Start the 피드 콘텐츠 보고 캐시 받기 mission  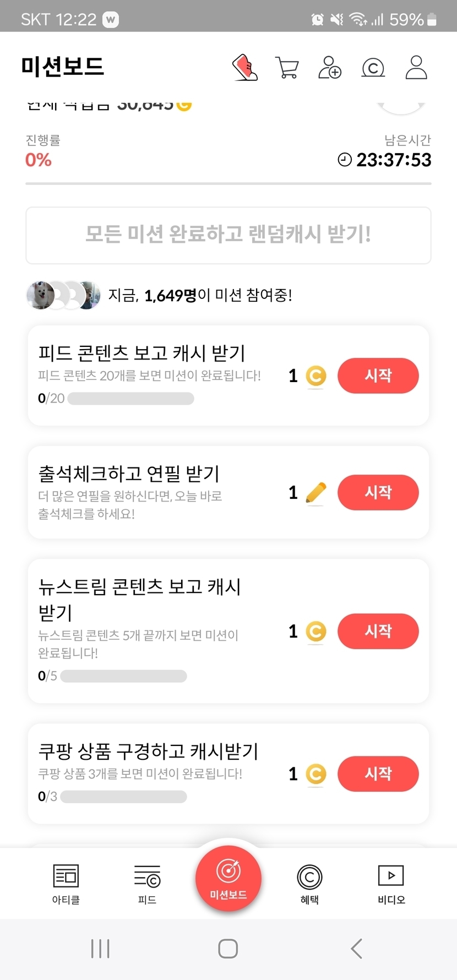point(378,376)
